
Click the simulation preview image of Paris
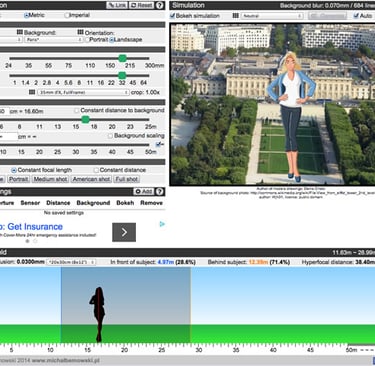pos(272,104)
